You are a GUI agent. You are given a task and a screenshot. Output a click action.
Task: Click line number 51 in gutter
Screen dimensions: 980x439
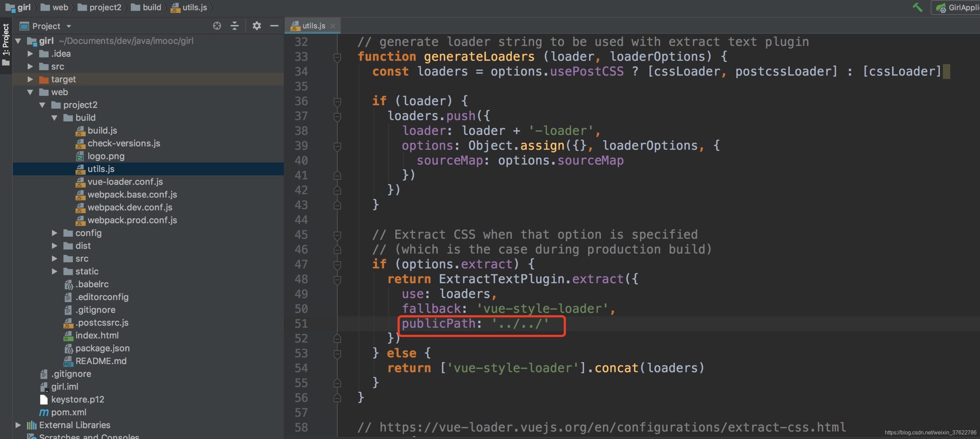coord(301,324)
